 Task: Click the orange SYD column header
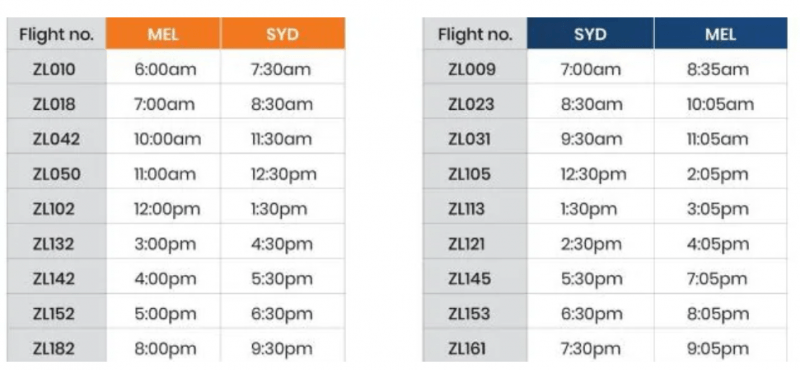(x=283, y=34)
